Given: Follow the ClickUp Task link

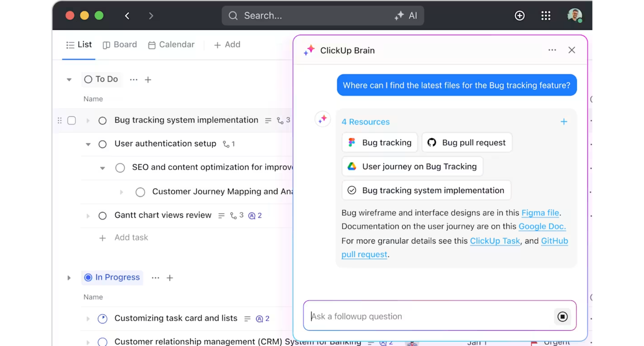Looking at the screenshot, I should pos(495,241).
